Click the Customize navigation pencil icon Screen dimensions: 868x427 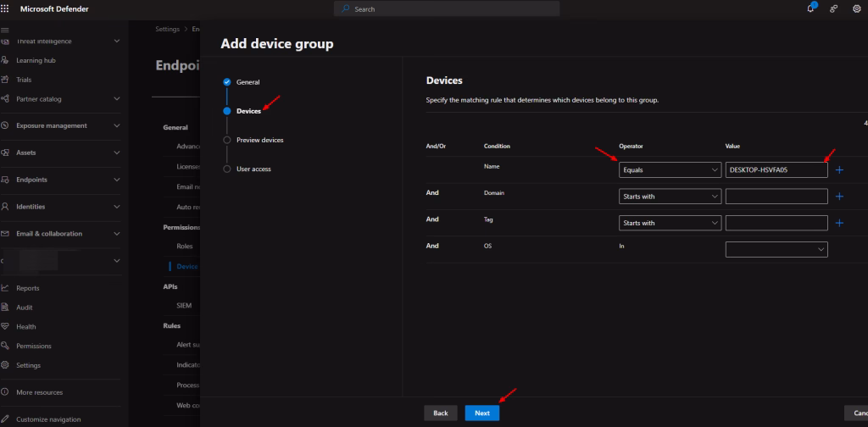tap(5, 419)
